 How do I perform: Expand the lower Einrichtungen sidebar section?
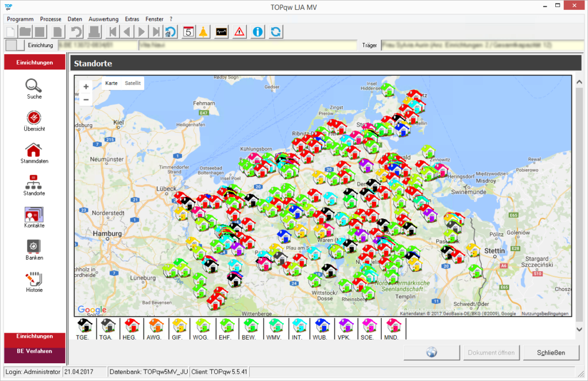[x=34, y=336]
